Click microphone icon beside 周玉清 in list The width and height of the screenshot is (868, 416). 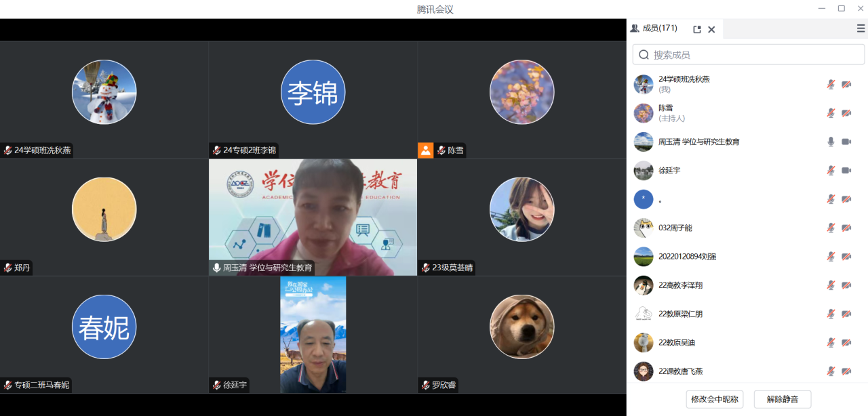point(831,142)
